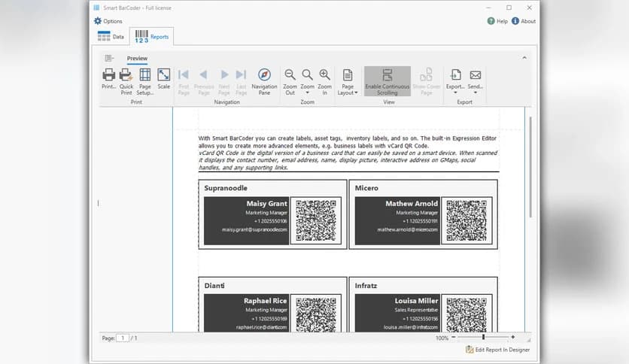Go to Last Page
Screen dimensions: 629x364
[x=241, y=81]
